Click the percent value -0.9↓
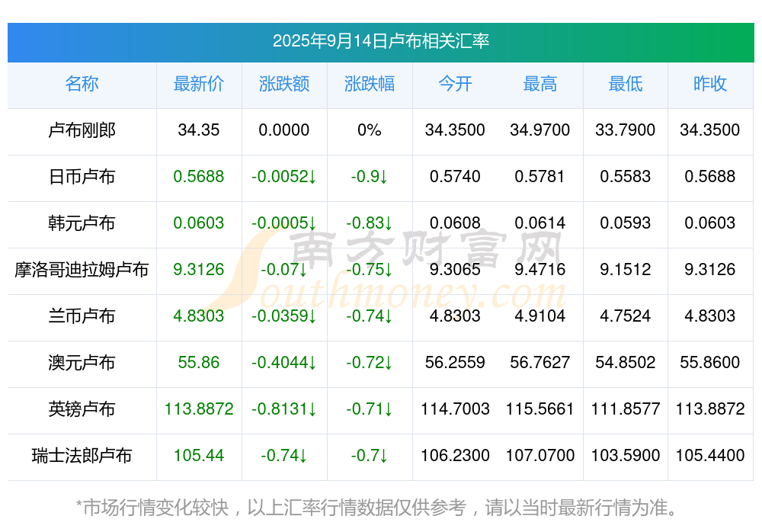Image resolution: width=762 pixels, height=532 pixels. click(370, 177)
